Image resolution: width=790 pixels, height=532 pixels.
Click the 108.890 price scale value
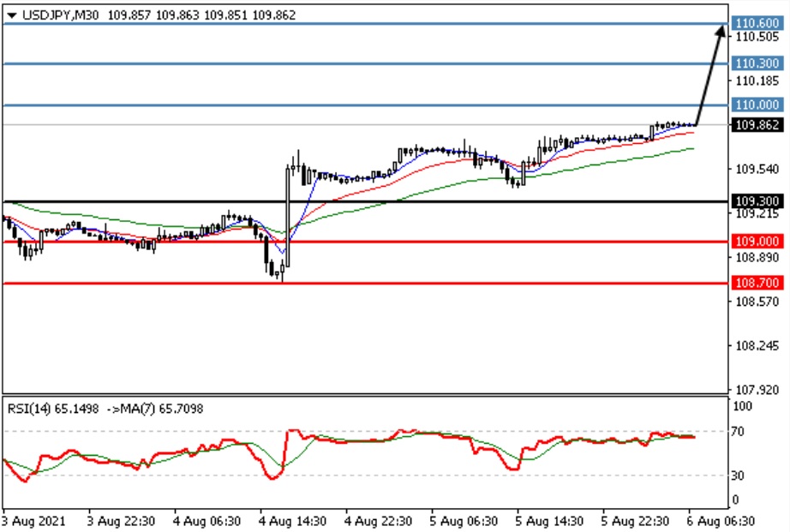pos(757,258)
